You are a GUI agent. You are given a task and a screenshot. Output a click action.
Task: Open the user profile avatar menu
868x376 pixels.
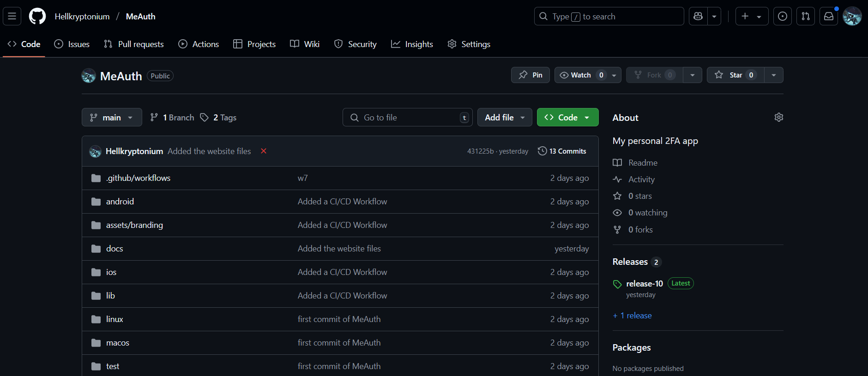[852, 16]
